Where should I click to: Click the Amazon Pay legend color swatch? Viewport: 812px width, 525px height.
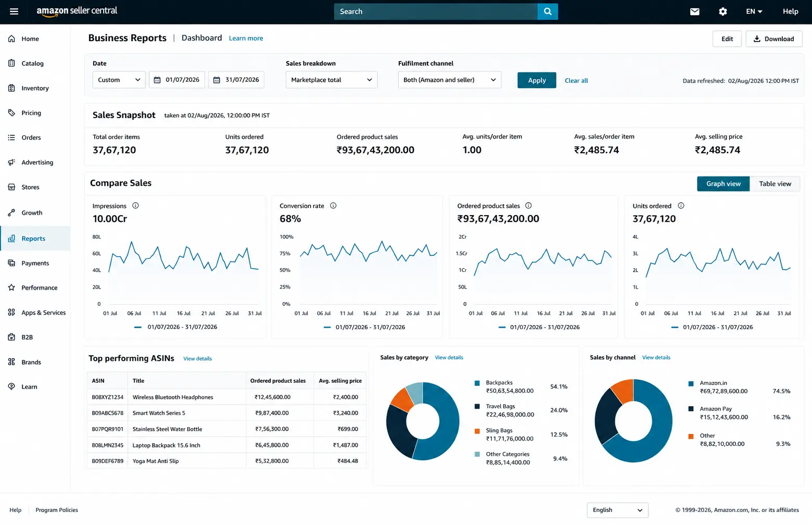(x=691, y=409)
